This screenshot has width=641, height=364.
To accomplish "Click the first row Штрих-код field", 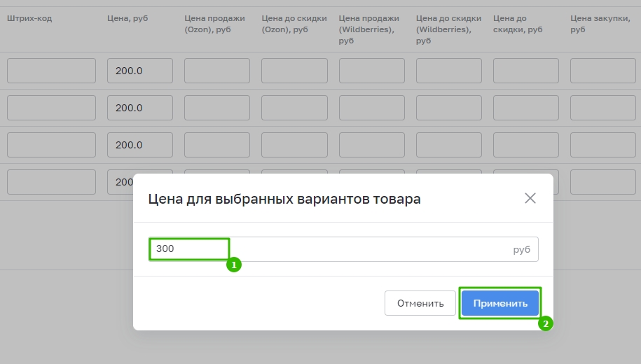I will (52, 71).
